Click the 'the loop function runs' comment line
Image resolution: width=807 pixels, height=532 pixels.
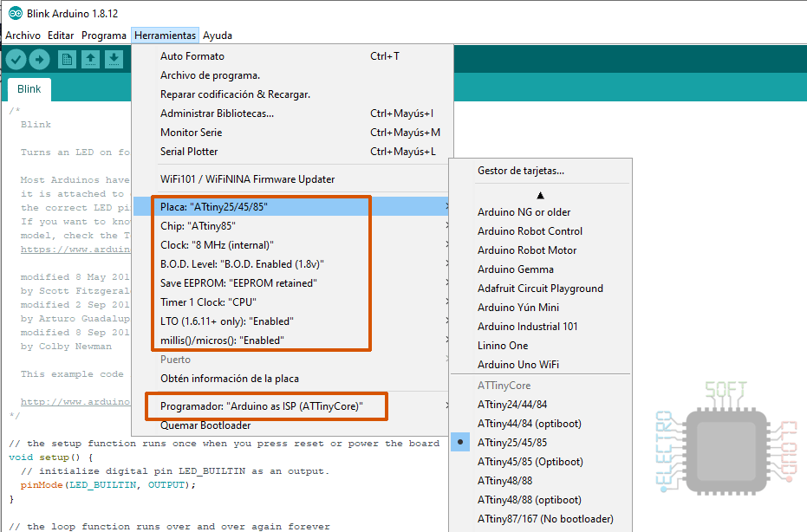170,526
